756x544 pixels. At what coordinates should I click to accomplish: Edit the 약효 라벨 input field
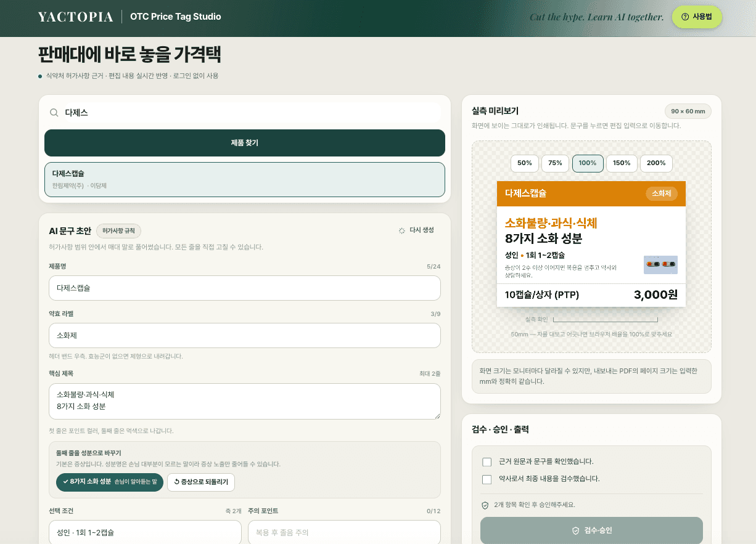point(245,335)
